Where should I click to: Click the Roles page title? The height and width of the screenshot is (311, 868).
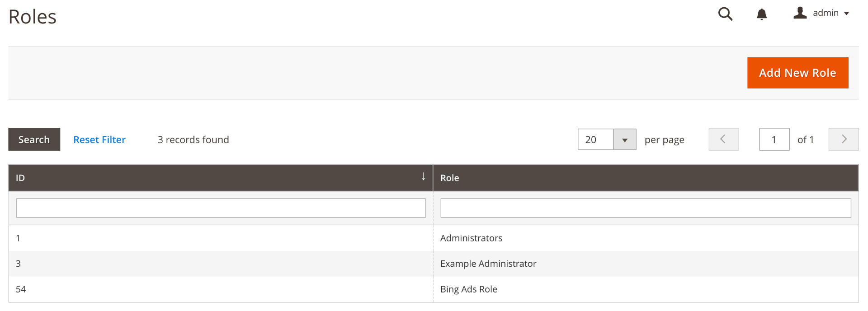[x=33, y=17]
